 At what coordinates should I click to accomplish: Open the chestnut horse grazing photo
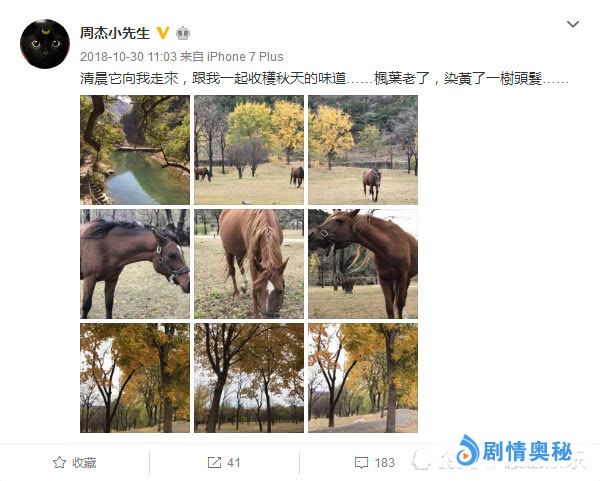(x=249, y=264)
